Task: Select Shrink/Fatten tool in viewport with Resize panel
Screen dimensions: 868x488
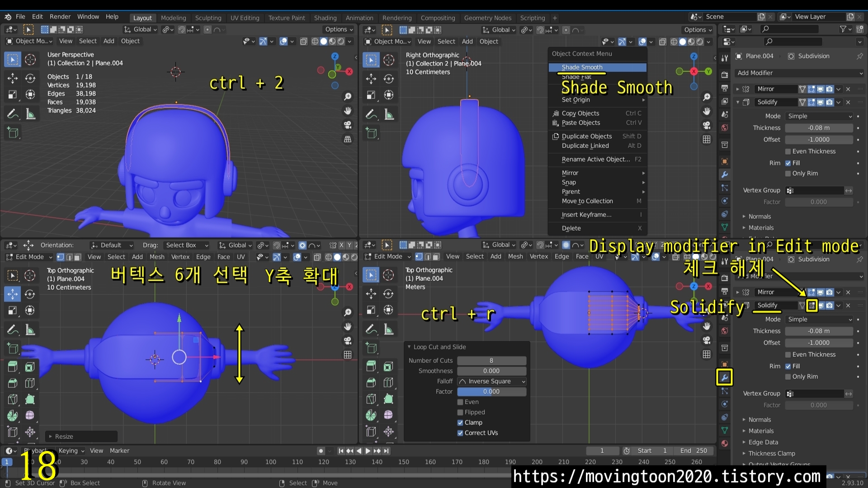Action: pos(30,432)
